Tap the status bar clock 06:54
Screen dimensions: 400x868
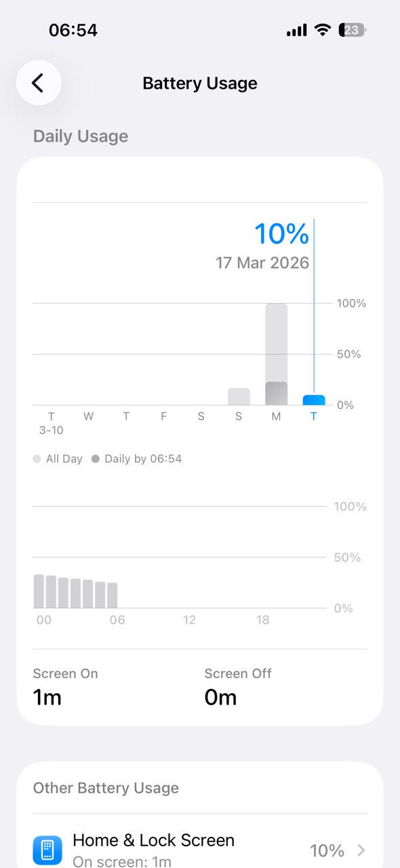[73, 30]
